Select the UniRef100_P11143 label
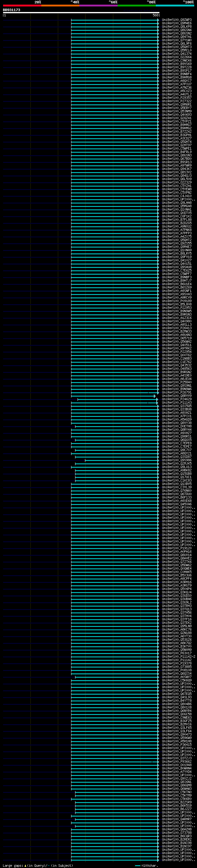The height and width of the screenshot is (868, 197). pyautogui.click(x=177, y=403)
